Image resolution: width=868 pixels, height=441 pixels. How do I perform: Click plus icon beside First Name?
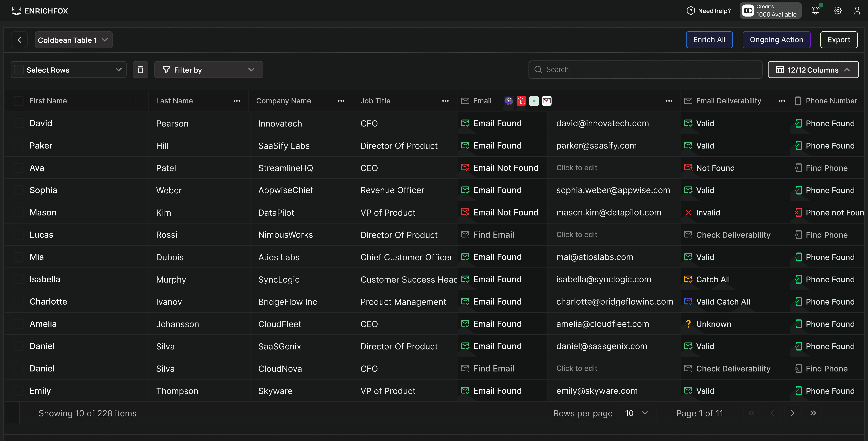135,101
